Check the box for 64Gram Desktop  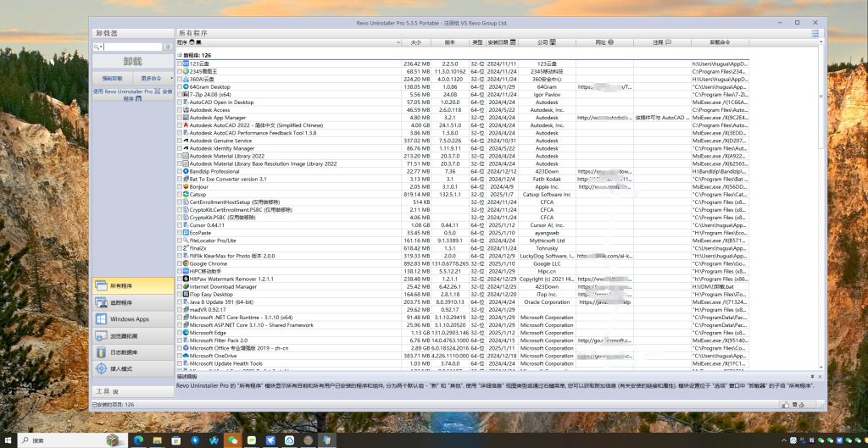click(x=180, y=87)
